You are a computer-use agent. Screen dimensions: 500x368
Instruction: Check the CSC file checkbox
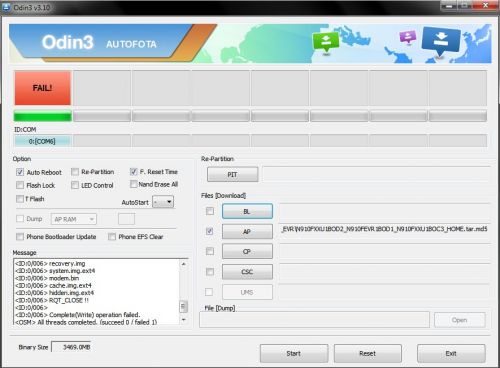(x=210, y=272)
